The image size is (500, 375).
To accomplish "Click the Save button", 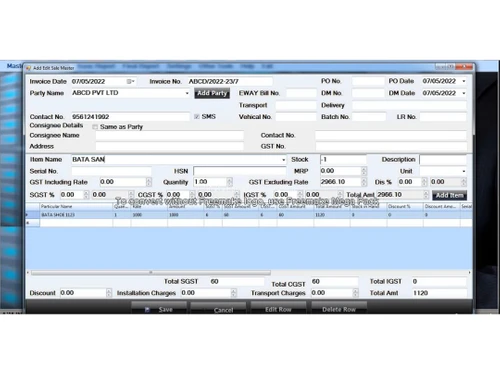I will tap(159, 309).
